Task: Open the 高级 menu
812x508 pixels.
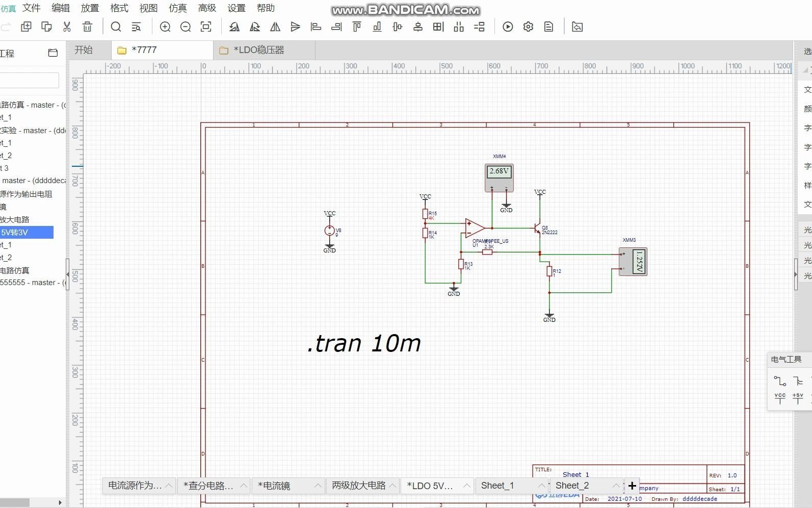Action: pos(207,8)
